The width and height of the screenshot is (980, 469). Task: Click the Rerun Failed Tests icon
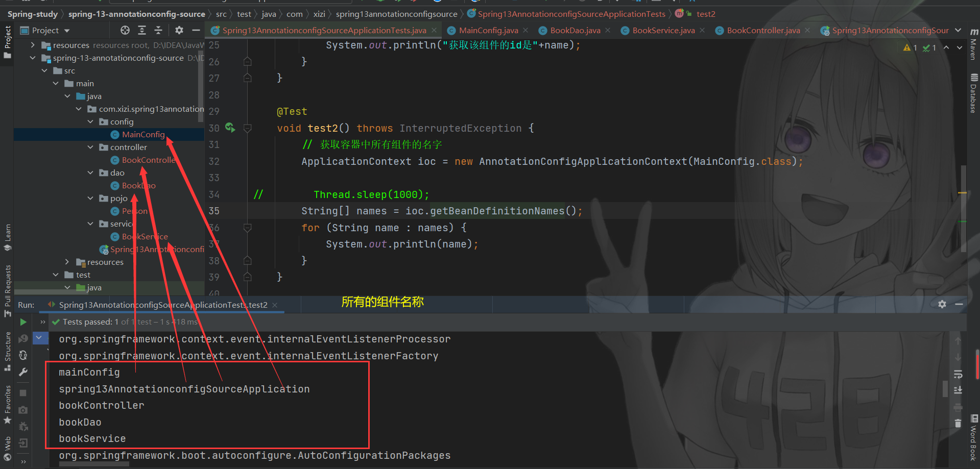[23, 338]
